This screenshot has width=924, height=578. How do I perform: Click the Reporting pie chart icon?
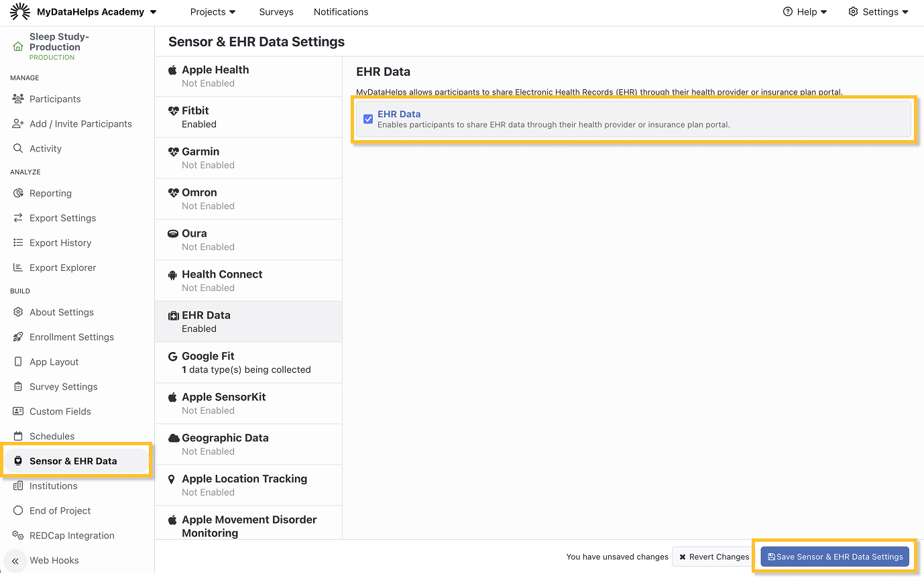18,193
